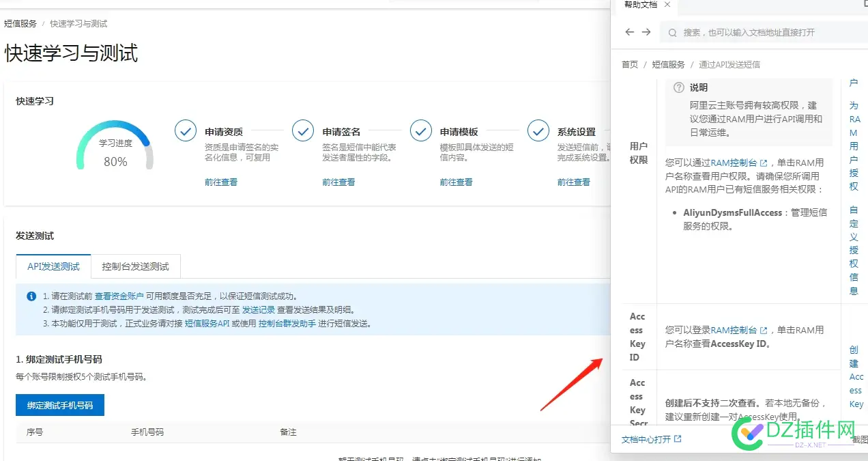
Task: Click the 发送测试 section heading
Action: [35, 236]
